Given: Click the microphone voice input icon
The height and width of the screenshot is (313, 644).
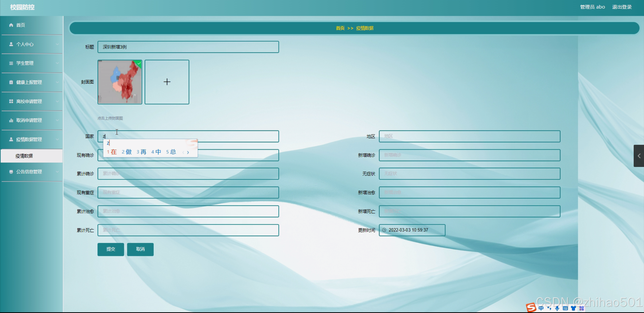Looking at the screenshot, I should [557, 308].
